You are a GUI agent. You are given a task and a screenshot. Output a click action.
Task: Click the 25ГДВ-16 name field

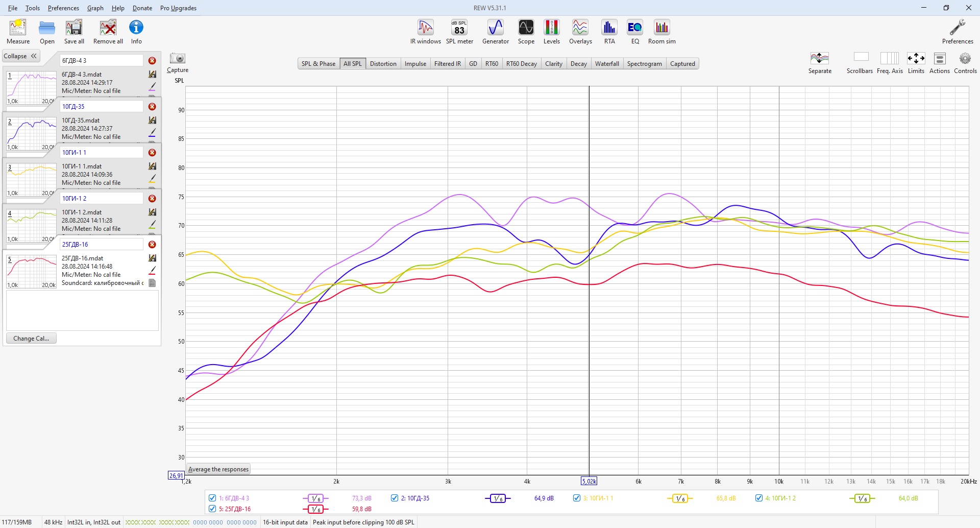point(102,245)
